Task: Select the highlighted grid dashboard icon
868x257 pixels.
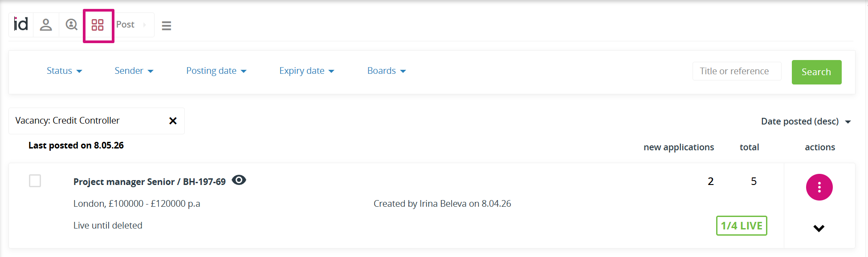Action: pos(98,25)
